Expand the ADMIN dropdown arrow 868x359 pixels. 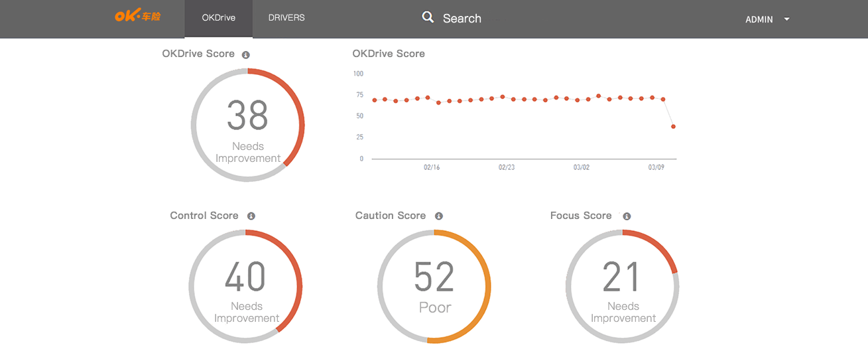point(787,19)
